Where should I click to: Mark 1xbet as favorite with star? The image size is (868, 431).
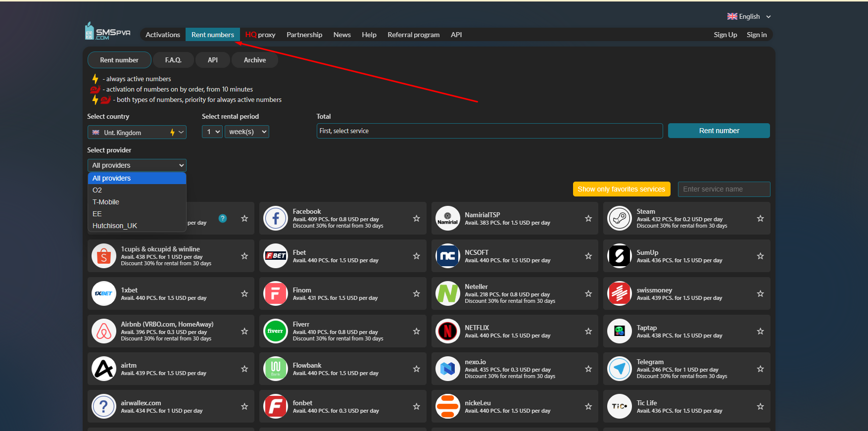click(x=244, y=293)
